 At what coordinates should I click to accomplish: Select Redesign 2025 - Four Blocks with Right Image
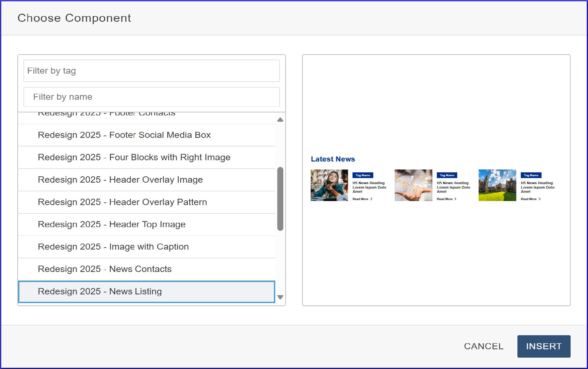(x=134, y=158)
